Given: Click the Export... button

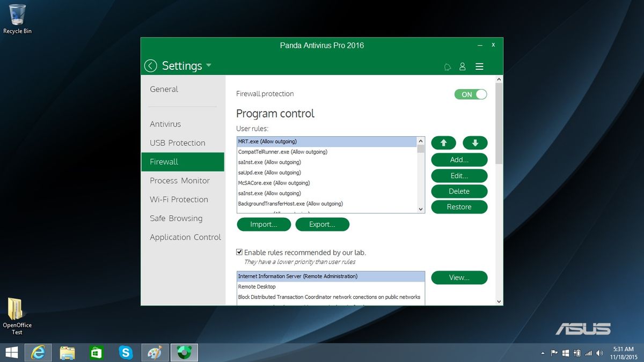Looking at the screenshot, I should tap(322, 225).
